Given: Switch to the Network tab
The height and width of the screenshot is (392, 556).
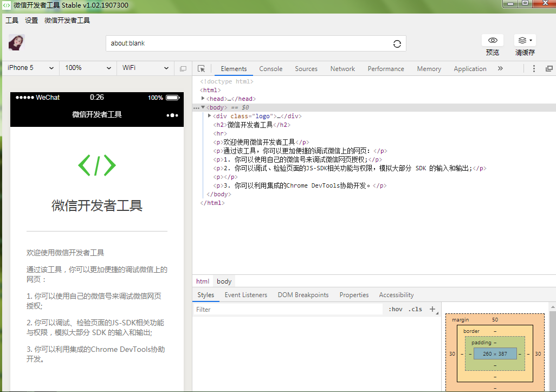Looking at the screenshot, I should coord(342,69).
